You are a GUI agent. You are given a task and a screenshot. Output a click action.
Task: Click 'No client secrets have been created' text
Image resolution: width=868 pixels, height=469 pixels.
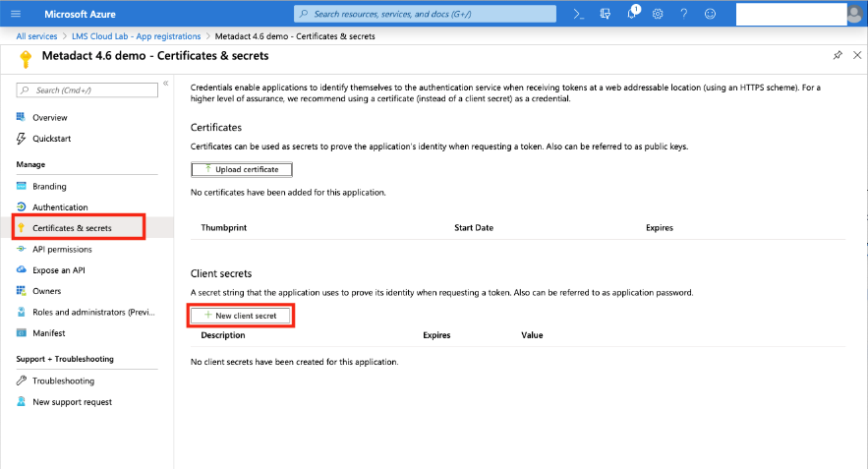coord(295,362)
